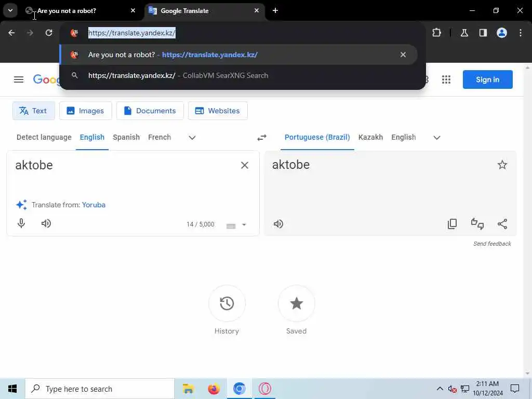The height and width of the screenshot is (399, 532).
Task: Switch to Documents translation mode
Action: (x=150, y=111)
